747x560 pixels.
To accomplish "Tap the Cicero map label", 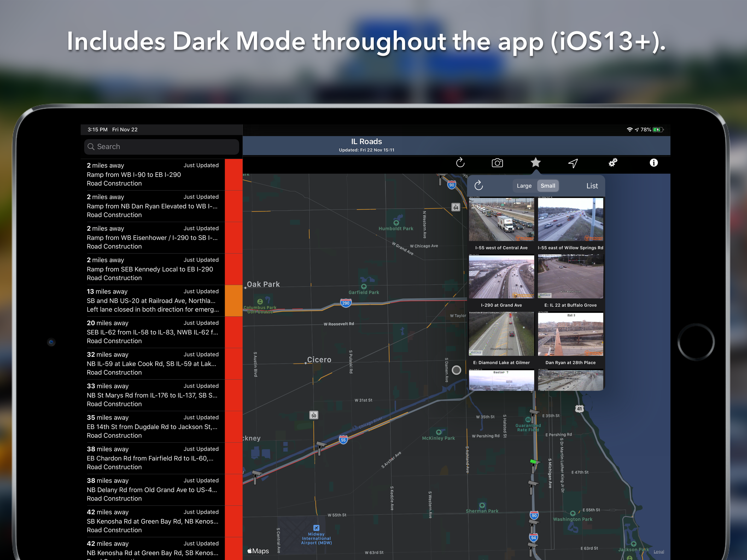I will point(319,360).
